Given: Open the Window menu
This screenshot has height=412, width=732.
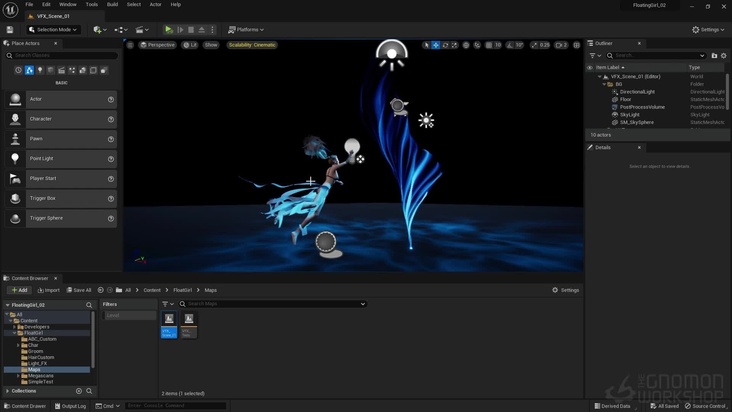Looking at the screenshot, I should [x=67, y=4].
